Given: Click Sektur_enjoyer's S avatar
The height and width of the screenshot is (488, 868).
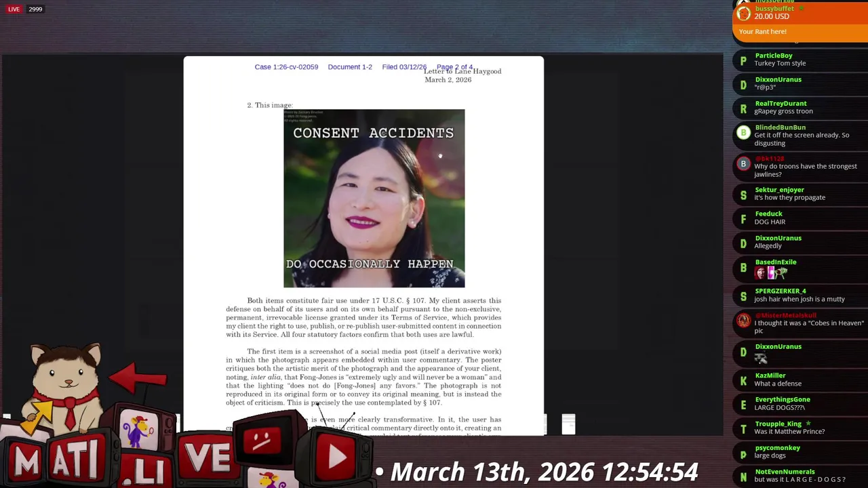Looking at the screenshot, I should (x=743, y=195).
